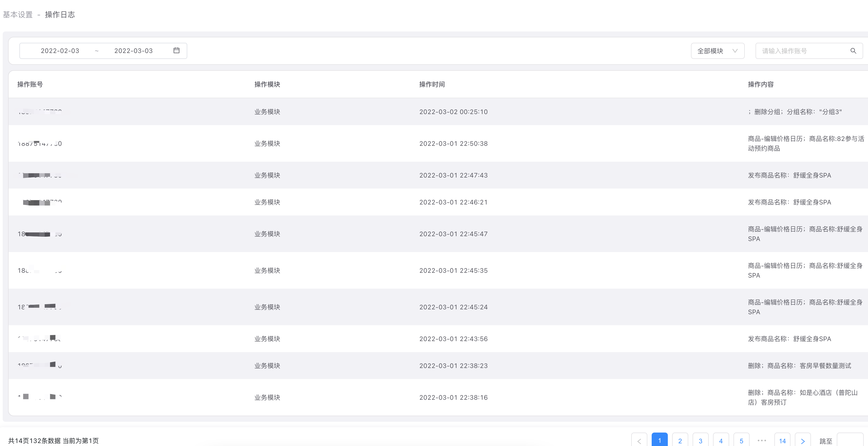Screen dimensions: 868x446
Task: Jump to last page 14
Action: (782, 441)
